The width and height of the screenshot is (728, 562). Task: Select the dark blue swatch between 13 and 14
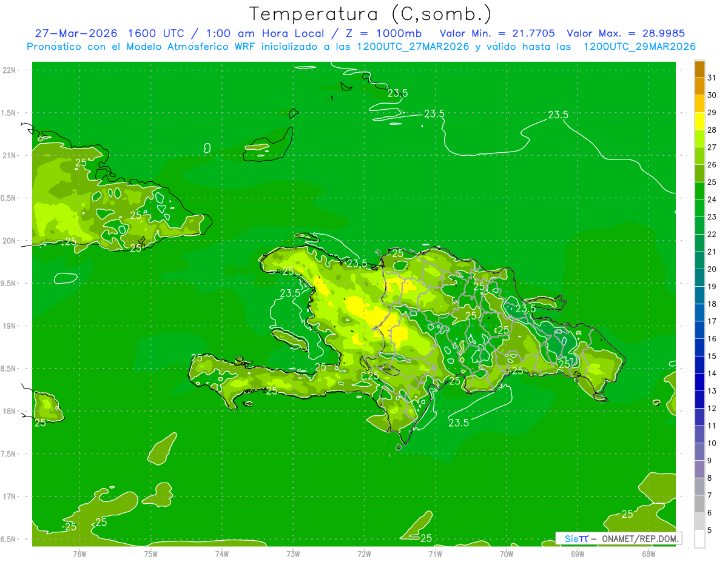[699, 382]
